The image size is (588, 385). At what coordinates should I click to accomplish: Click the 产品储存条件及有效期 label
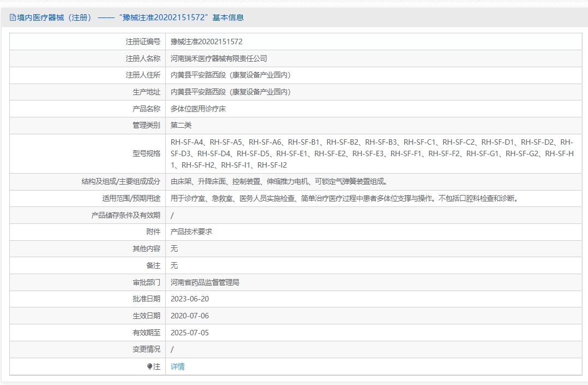125,215
